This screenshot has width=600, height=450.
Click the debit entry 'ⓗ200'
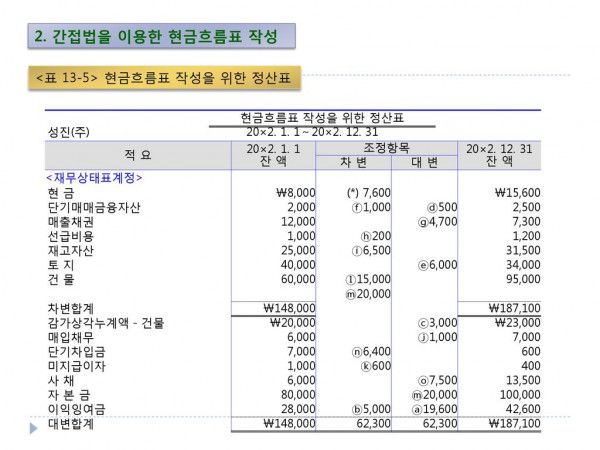[x=376, y=236]
